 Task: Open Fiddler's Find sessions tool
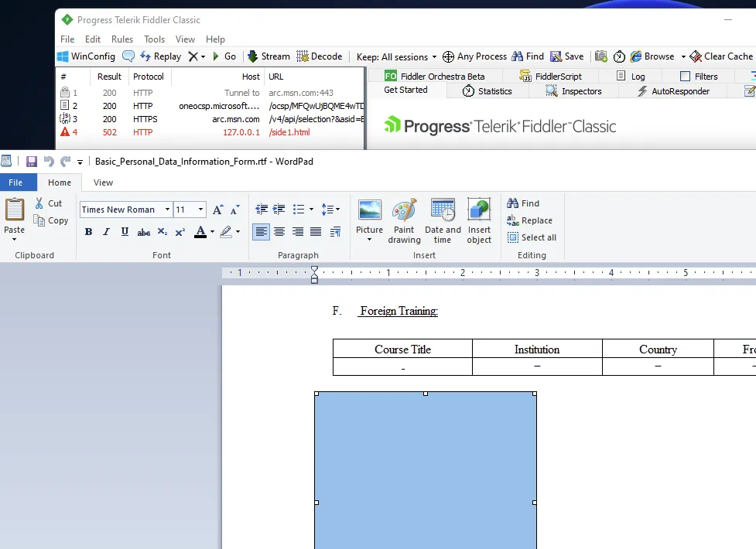pos(527,56)
